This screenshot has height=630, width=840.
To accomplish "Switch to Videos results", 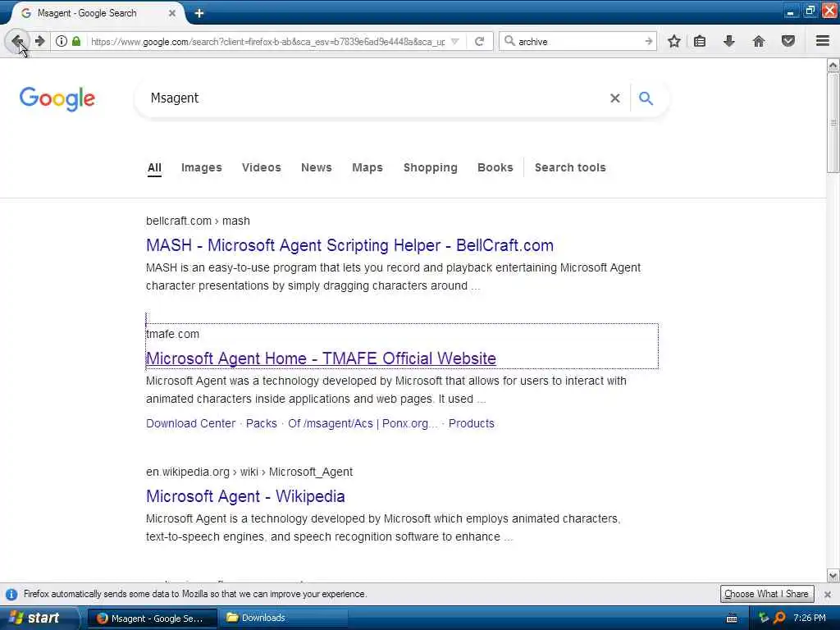I will pos(262,167).
